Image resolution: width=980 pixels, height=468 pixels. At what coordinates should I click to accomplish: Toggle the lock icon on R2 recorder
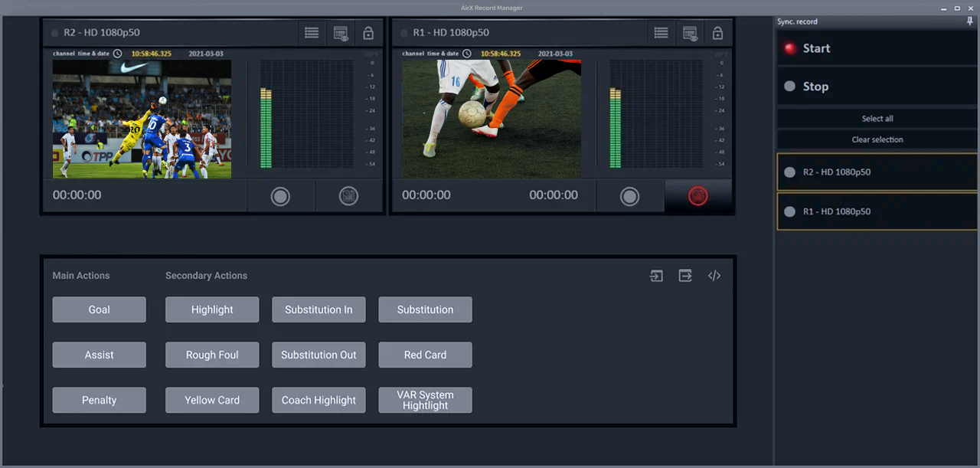tap(368, 33)
